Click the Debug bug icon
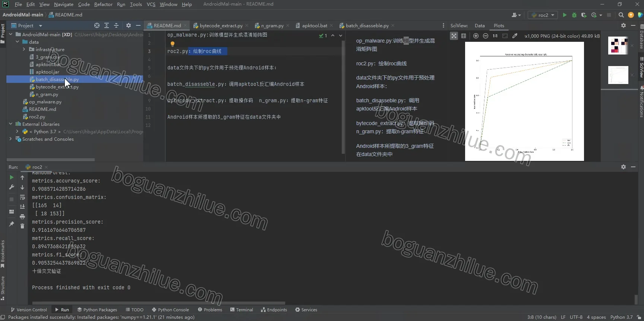644x321 pixels. pos(574,15)
